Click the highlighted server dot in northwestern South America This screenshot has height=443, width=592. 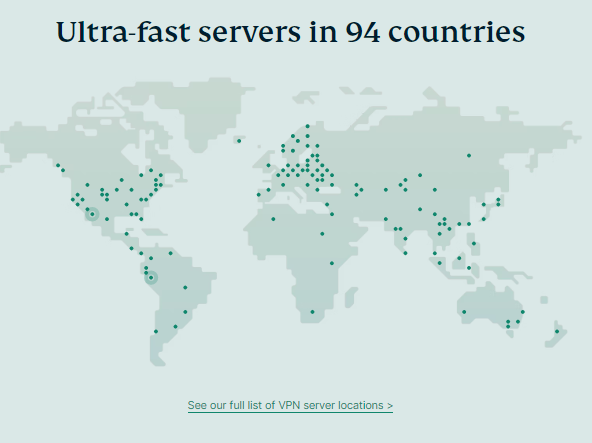pos(151,278)
